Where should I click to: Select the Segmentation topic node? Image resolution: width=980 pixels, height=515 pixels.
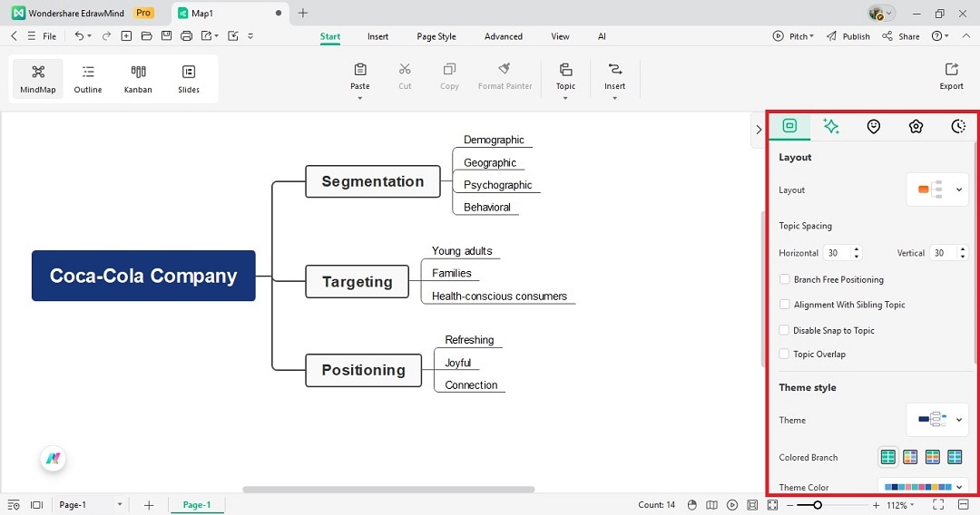point(373,181)
